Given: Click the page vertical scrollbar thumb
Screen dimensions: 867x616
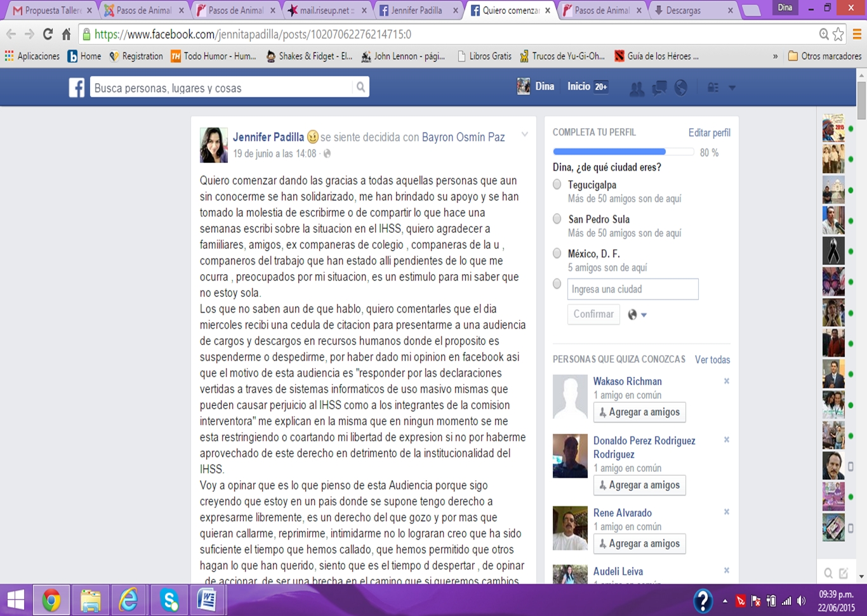Looking at the screenshot, I should coord(861,100).
